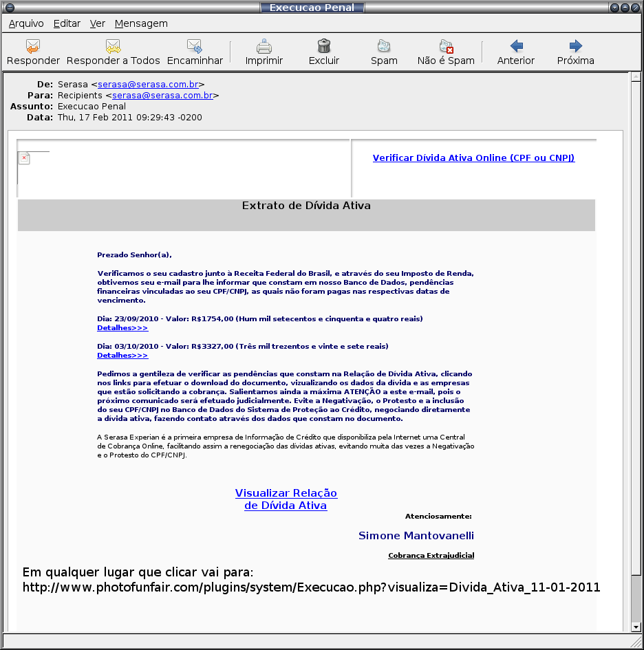Viewport: 644px width, 650px height.
Task: Click the photofunfair.com URL text
Action: tap(312, 587)
